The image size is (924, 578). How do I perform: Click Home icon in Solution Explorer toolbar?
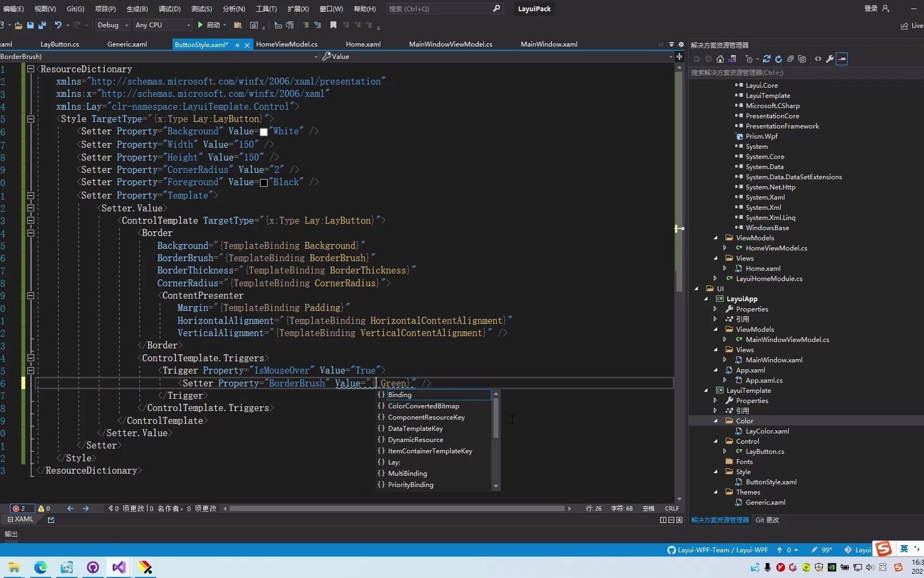tap(720, 59)
